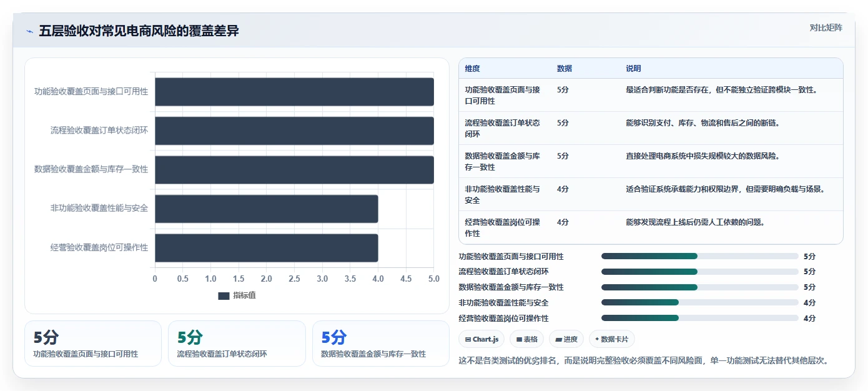Image resolution: width=868 pixels, height=391 pixels.
Task: Click progress list label 功能验收覆盖页面与接口可用性
Action: tap(511, 256)
